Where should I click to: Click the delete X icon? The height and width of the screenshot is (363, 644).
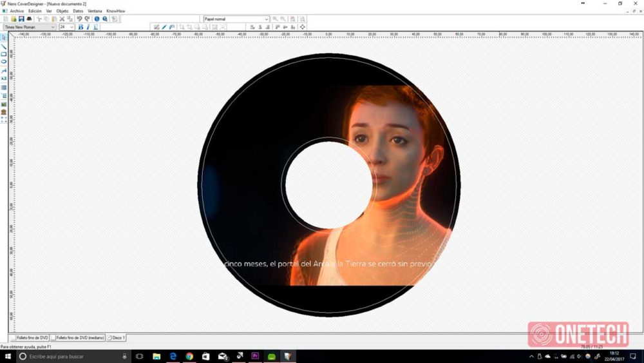click(x=62, y=19)
